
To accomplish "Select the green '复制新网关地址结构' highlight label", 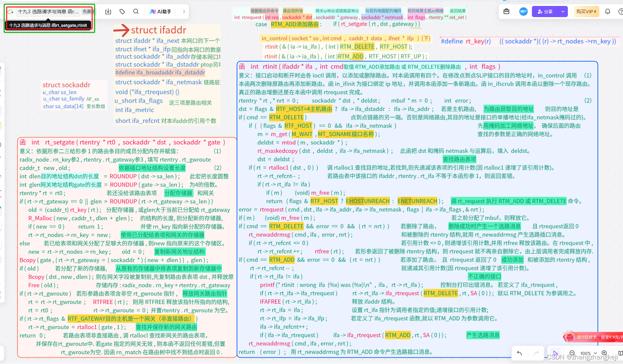I will tap(180, 252).
